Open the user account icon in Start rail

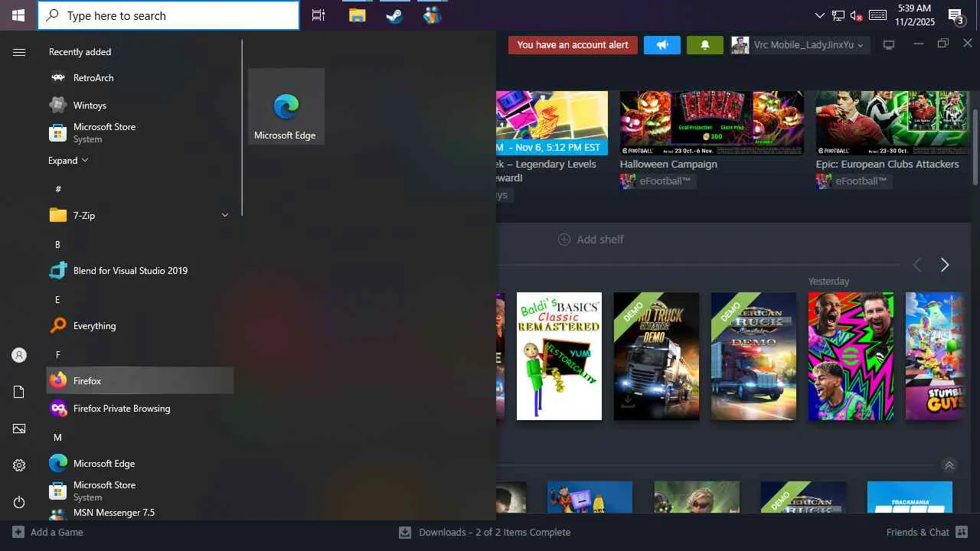pyautogui.click(x=19, y=355)
